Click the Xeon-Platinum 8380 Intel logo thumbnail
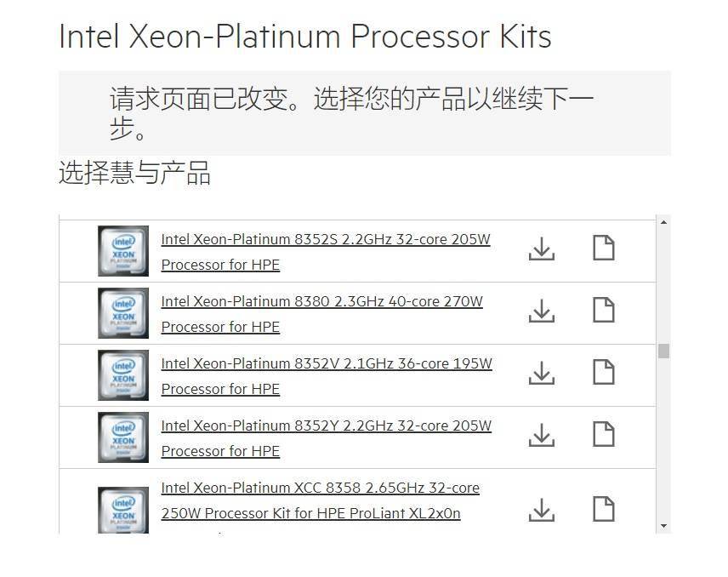728x577 pixels. coord(123,313)
